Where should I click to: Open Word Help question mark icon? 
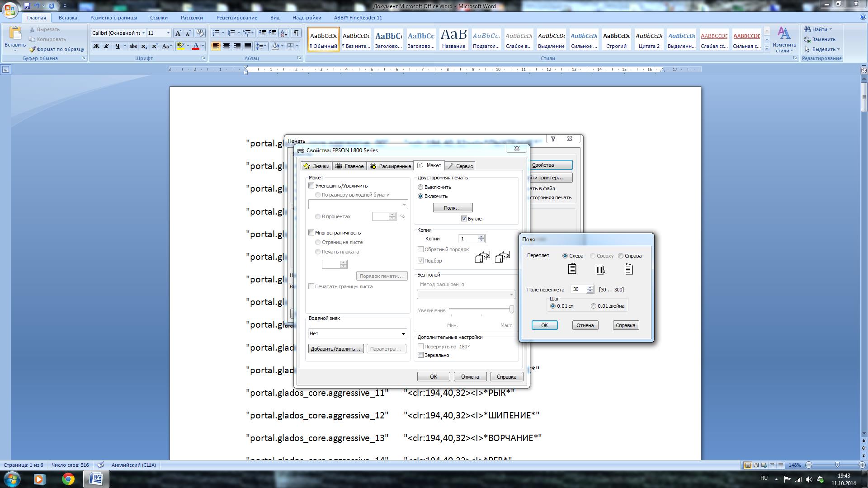(863, 17)
